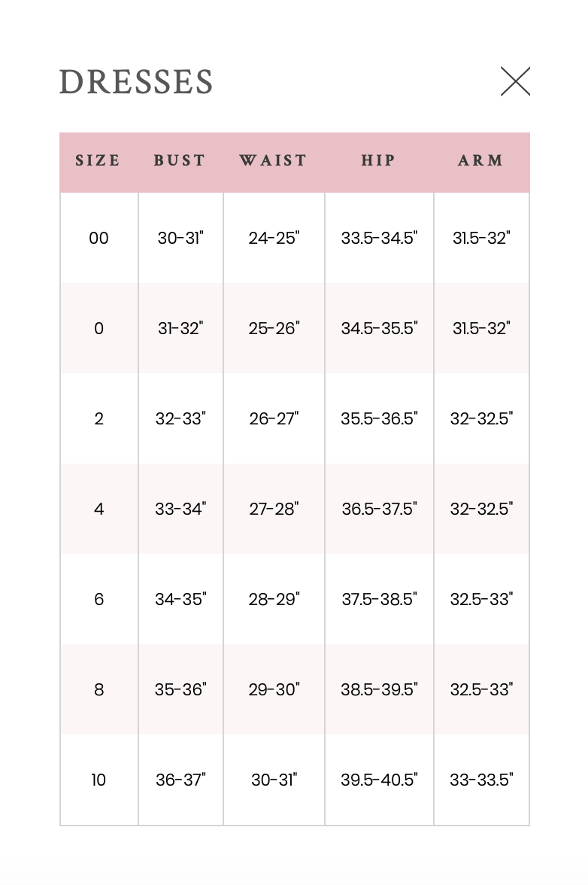
Task: Click waist measurement 29-30"
Action: (x=274, y=689)
